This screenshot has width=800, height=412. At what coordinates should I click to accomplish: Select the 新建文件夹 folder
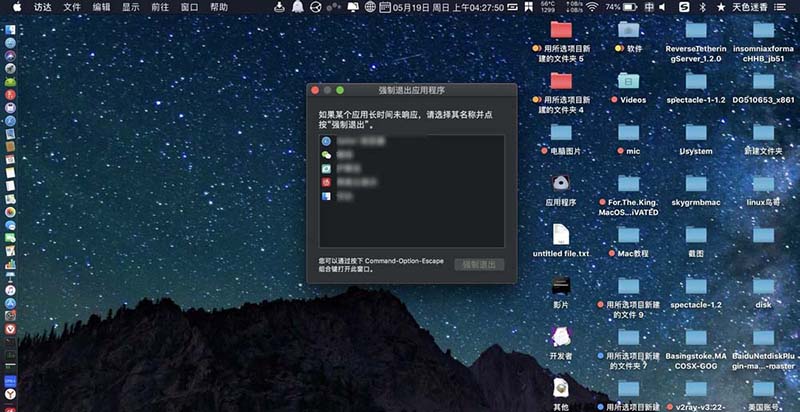coord(763,132)
